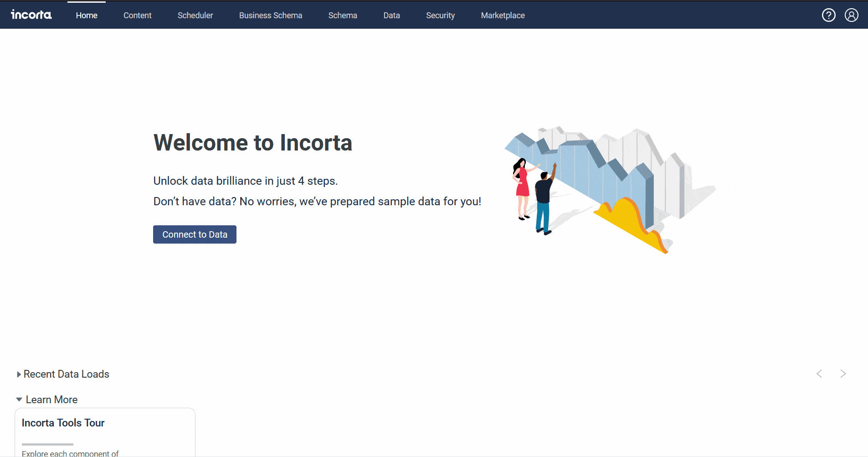Click the Incorta logo

click(x=31, y=15)
